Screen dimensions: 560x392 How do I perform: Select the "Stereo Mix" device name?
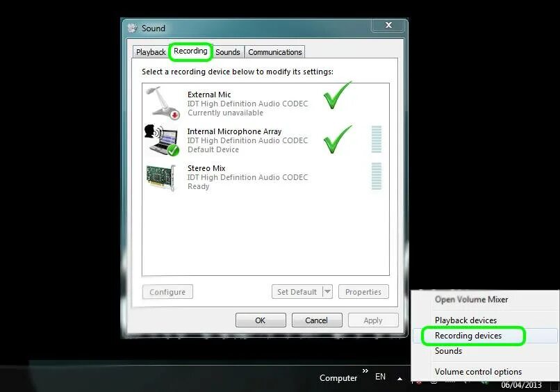(206, 168)
